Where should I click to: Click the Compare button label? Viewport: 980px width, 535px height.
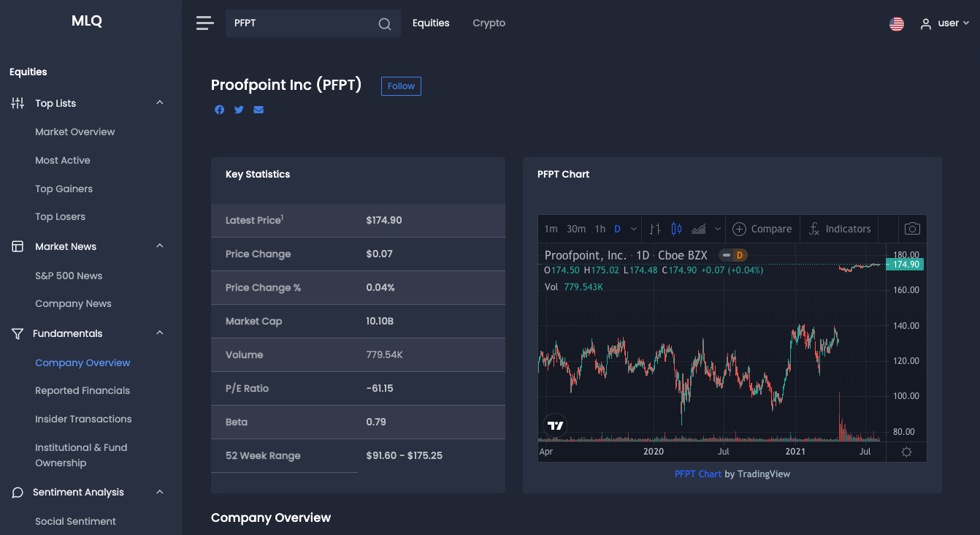[x=772, y=229]
